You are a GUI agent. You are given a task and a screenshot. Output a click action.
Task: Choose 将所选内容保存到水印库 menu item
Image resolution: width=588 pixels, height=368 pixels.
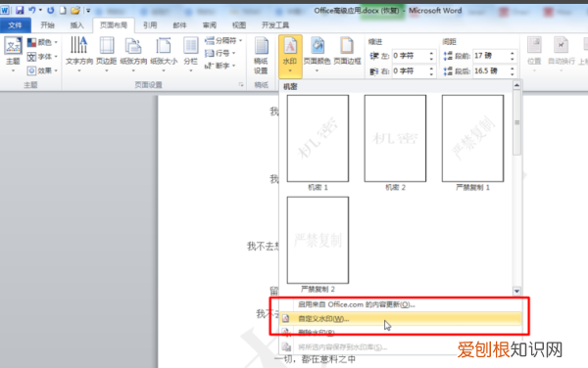[401, 347]
